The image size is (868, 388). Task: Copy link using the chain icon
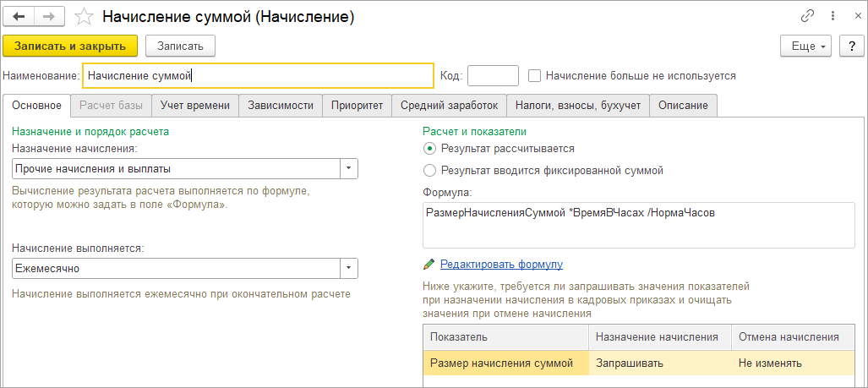coord(808,17)
